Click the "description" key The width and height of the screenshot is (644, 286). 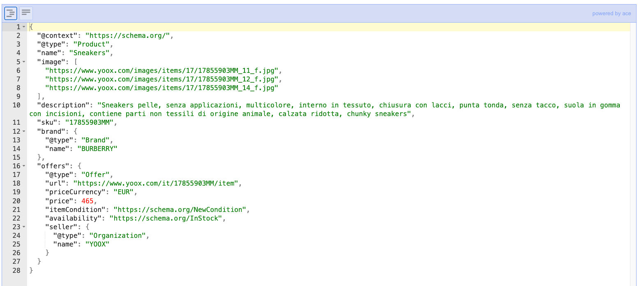coord(63,105)
